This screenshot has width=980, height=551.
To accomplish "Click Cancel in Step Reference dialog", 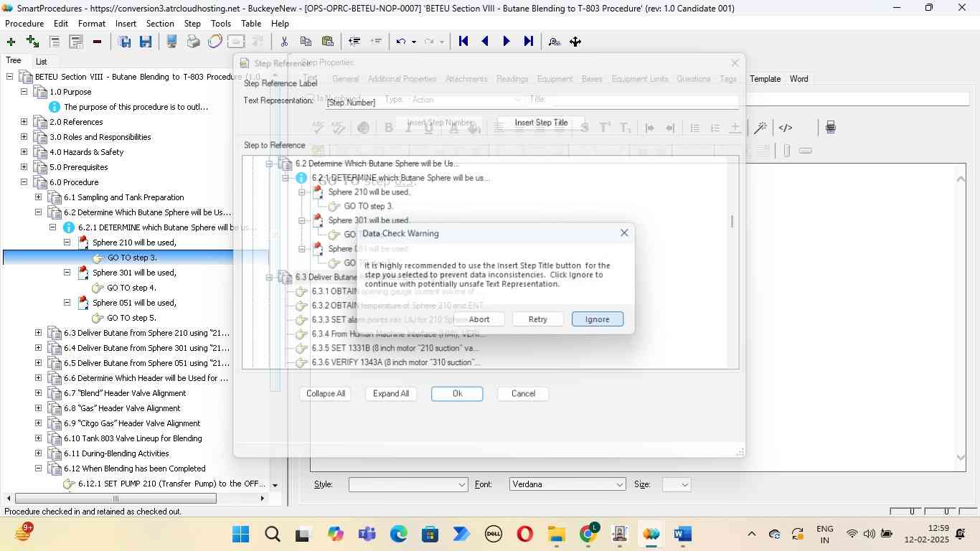I will pyautogui.click(x=523, y=394).
